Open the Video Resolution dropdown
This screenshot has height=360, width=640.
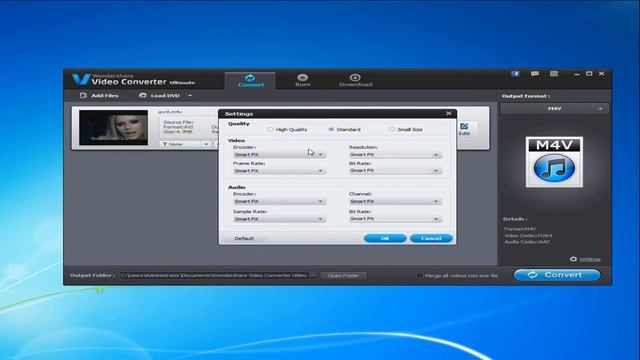coord(395,155)
